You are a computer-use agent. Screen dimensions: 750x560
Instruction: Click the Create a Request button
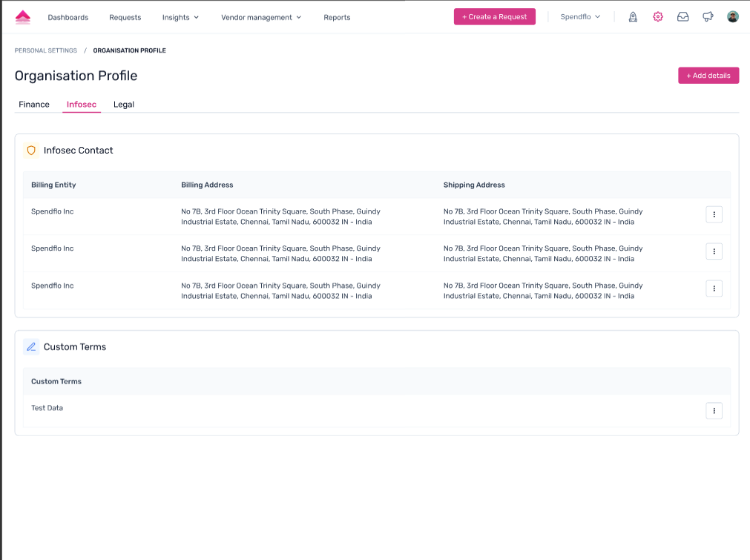tap(494, 17)
